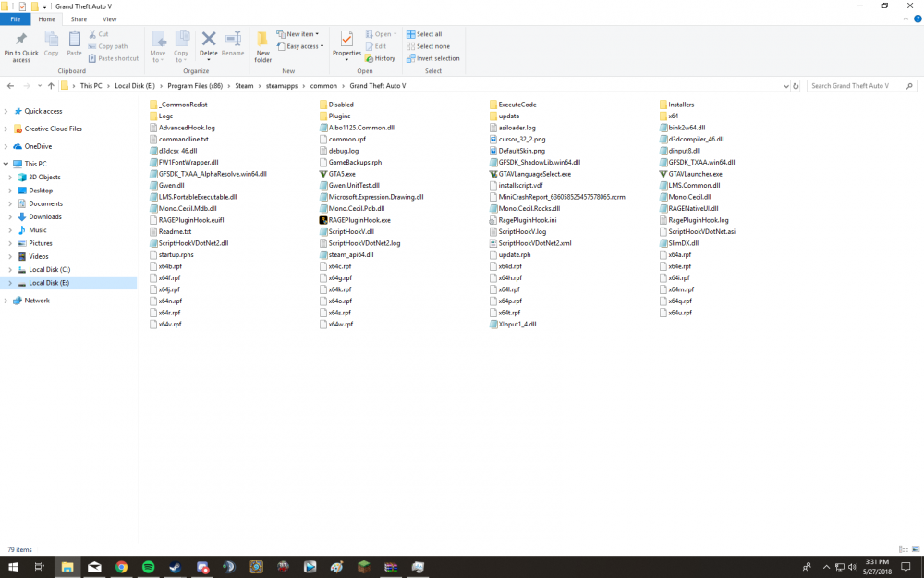Image resolution: width=924 pixels, height=578 pixels.
Task: Switch to the View ribbon tab
Action: pos(110,19)
